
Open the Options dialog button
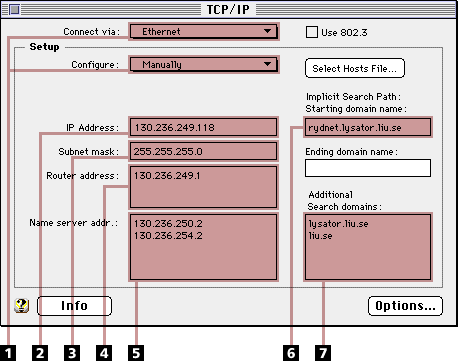[405, 306]
